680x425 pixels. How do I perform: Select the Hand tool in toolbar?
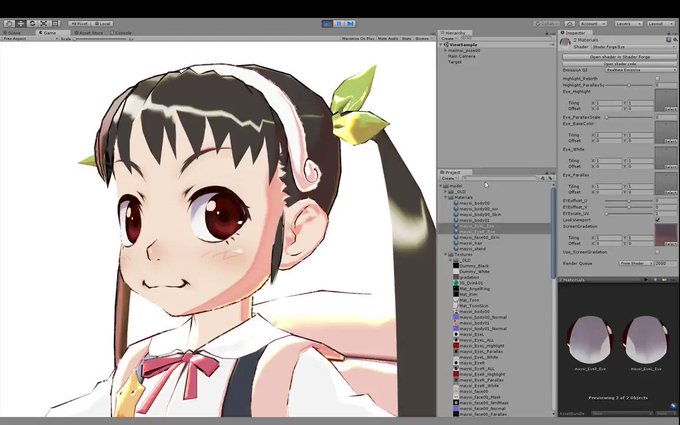tap(9, 23)
